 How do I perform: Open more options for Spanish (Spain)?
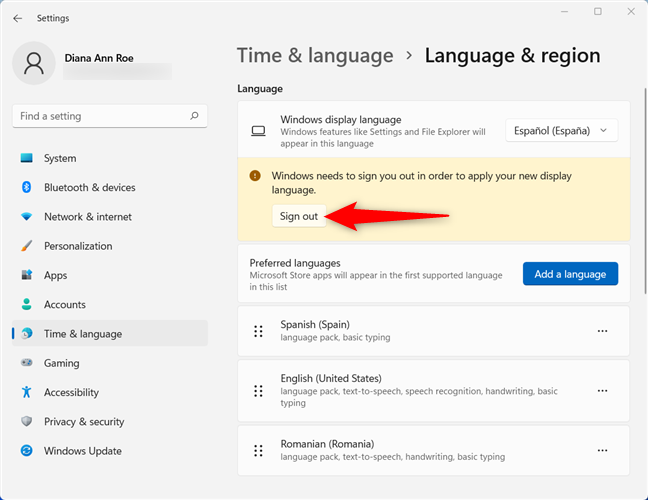tap(602, 331)
